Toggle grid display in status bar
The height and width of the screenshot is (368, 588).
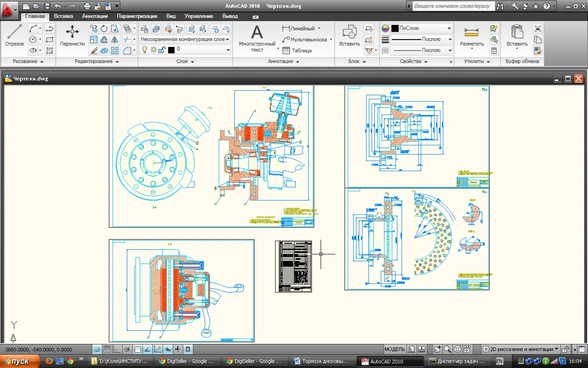point(107,349)
